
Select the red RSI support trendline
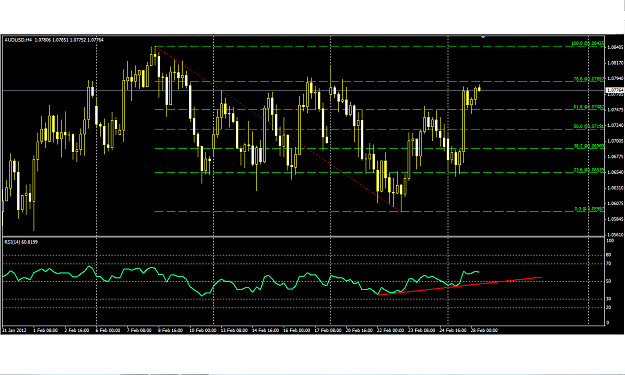point(460,286)
